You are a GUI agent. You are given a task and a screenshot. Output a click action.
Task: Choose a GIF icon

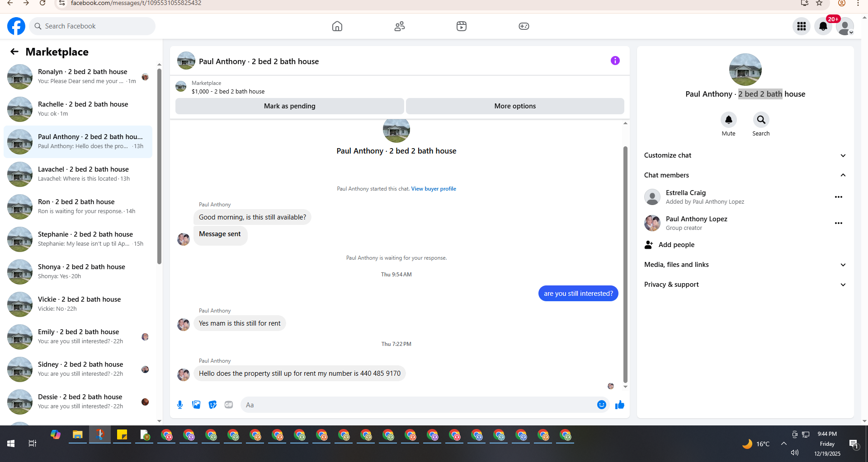tap(229, 405)
